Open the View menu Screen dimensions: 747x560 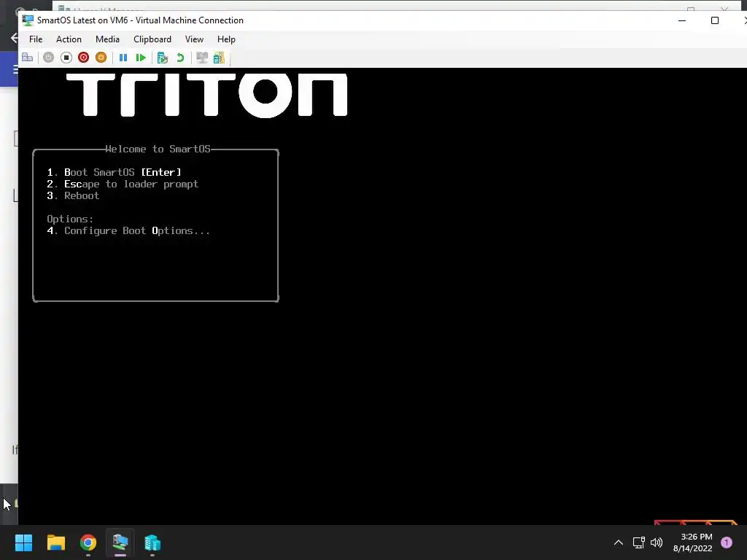[x=194, y=39]
